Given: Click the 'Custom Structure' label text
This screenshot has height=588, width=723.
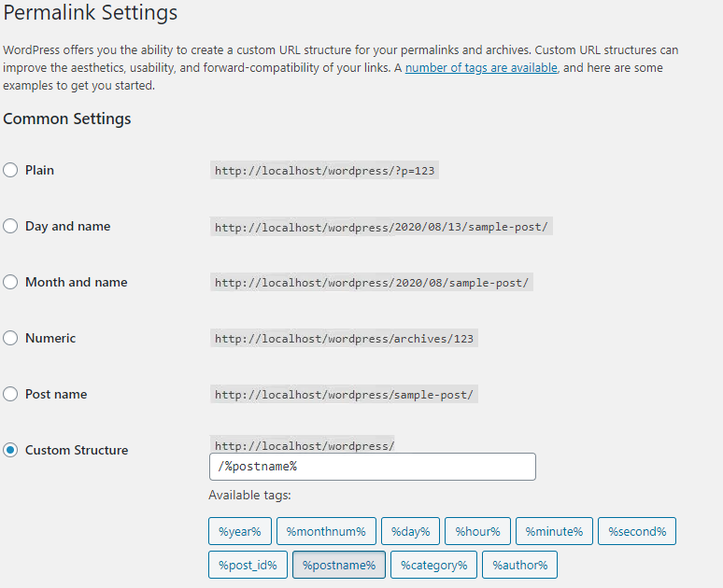Looking at the screenshot, I should tap(77, 450).
